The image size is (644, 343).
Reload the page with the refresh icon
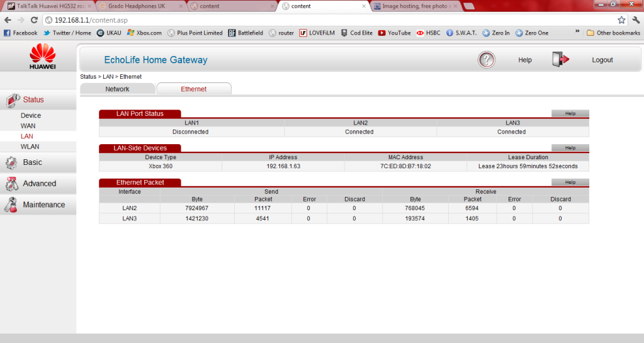tap(34, 20)
